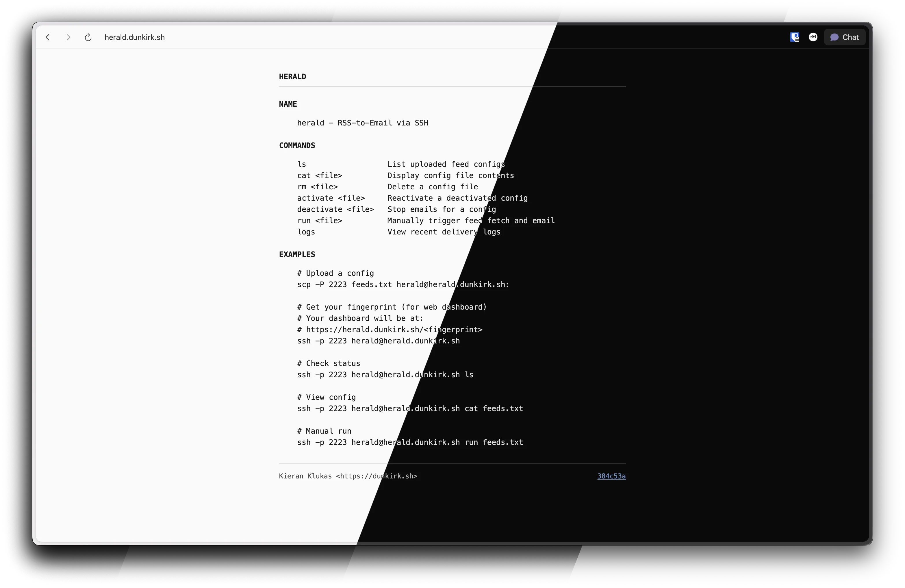
Task: Open the Chat panel
Action: tap(845, 37)
